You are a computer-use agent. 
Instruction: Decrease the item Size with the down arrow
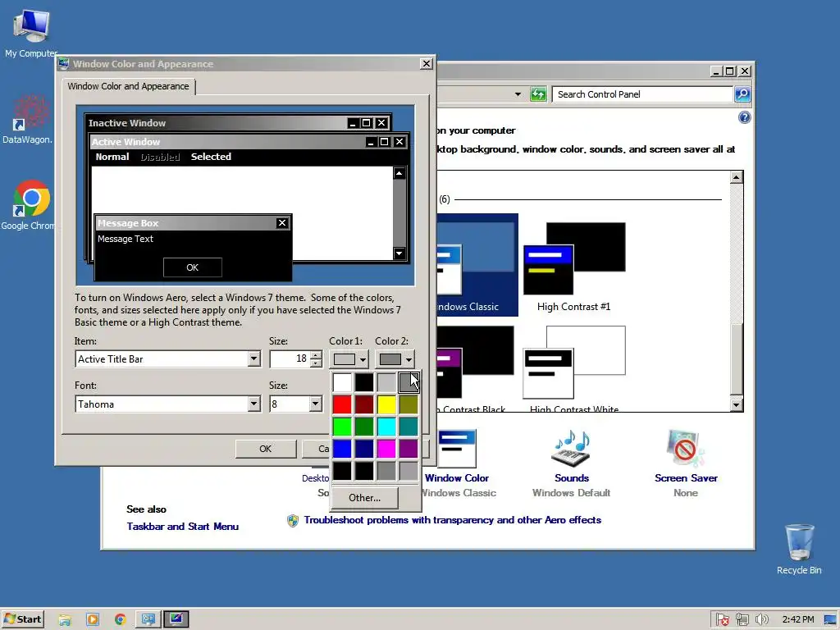click(316, 363)
